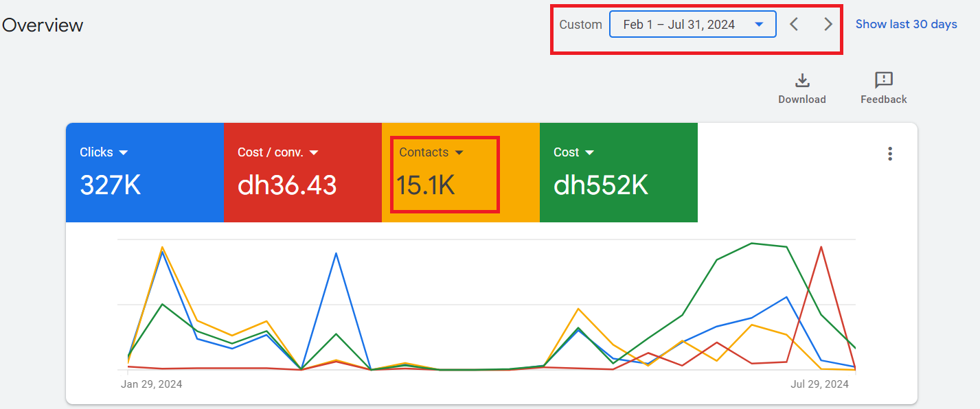The image size is (980, 409).
Task: Expand the Cost / conv. metric dropdown
Action: tap(313, 152)
